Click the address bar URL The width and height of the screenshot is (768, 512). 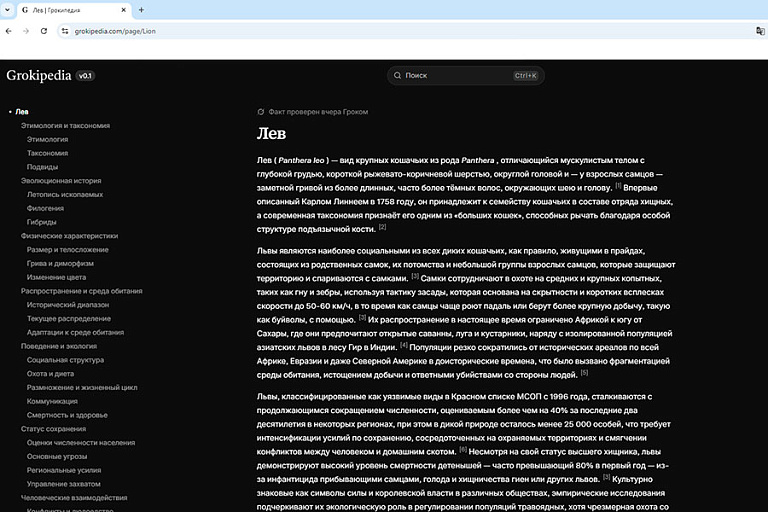[115, 31]
